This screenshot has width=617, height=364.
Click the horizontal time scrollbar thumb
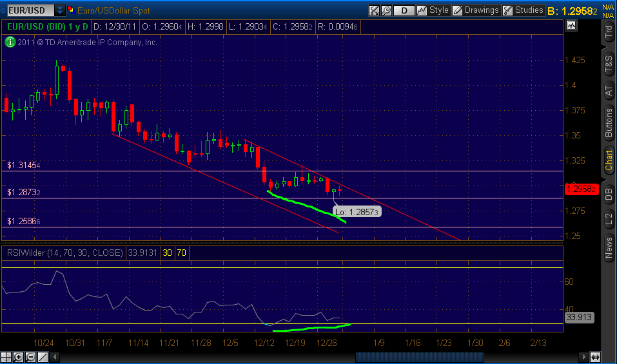point(420,358)
